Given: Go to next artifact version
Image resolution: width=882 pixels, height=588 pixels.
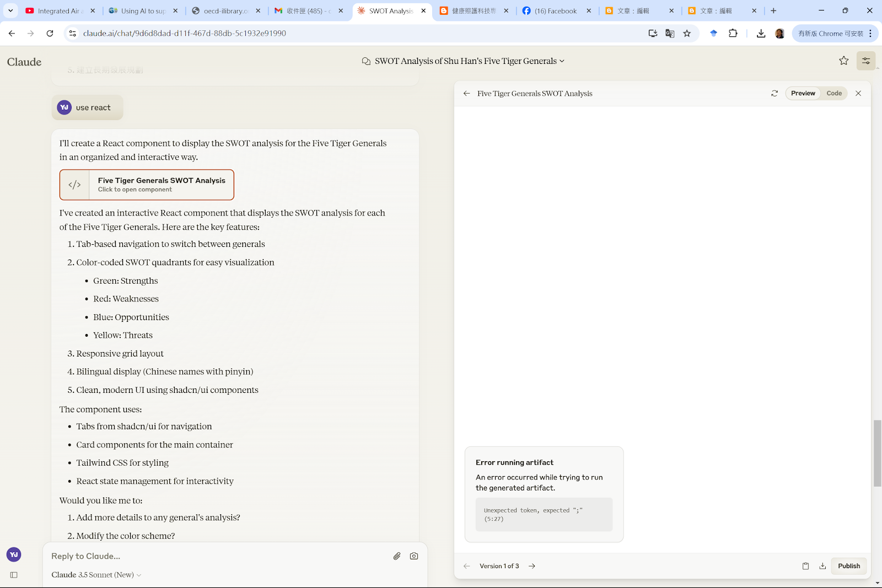Looking at the screenshot, I should point(532,566).
